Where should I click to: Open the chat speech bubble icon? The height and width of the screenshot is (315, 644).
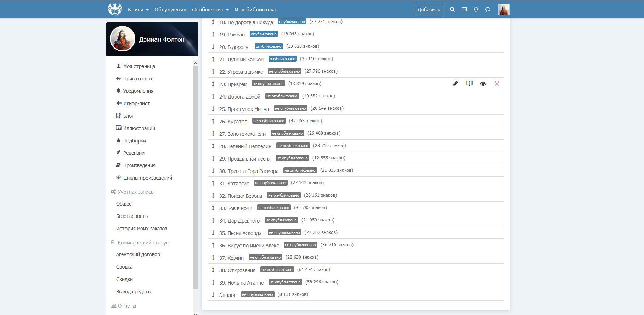488,10
